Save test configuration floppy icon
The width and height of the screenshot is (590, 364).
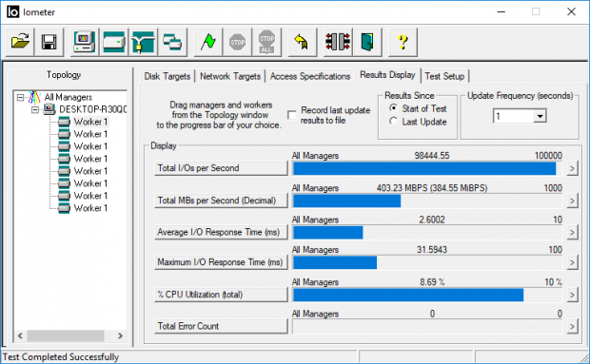pos(49,42)
